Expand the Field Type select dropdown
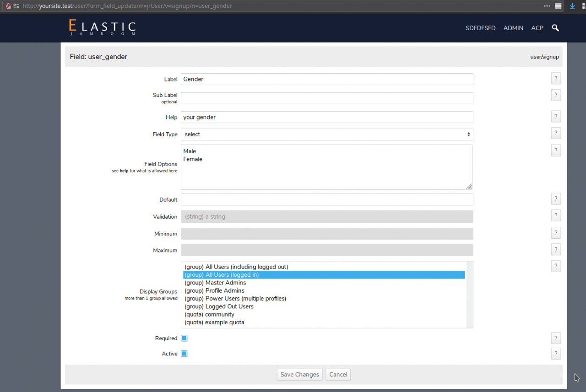 pyautogui.click(x=327, y=134)
